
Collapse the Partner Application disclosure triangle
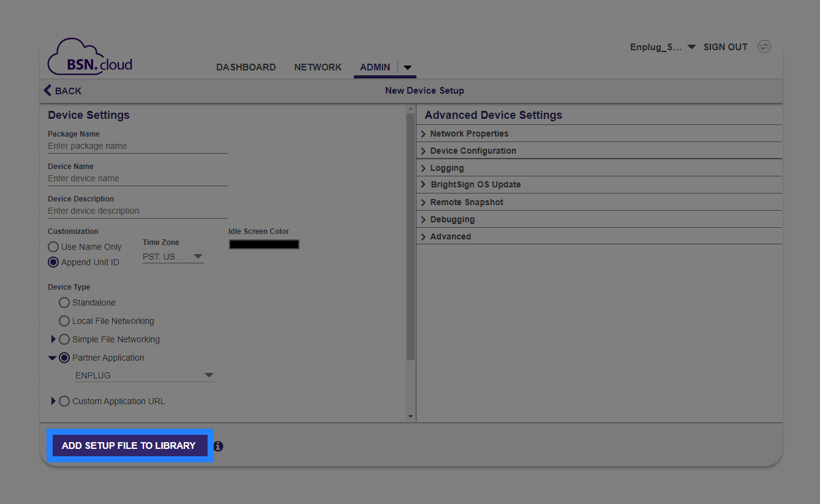click(52, 357)
